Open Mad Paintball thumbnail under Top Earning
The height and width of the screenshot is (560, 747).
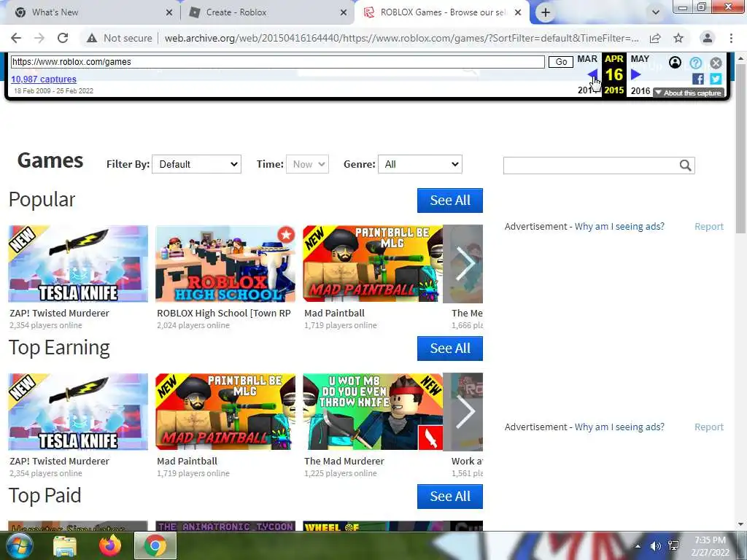(225, 412)
